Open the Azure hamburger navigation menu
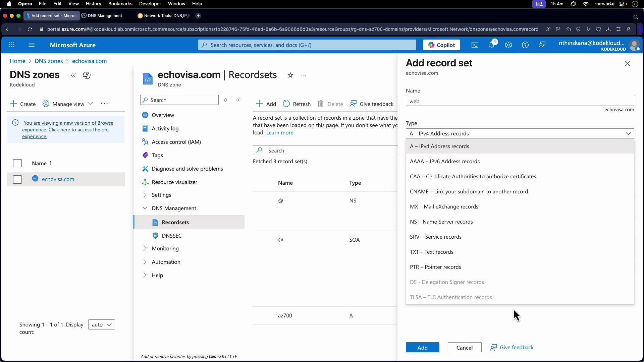This screenshot has height=362, width=644. (x=32, y=45)
